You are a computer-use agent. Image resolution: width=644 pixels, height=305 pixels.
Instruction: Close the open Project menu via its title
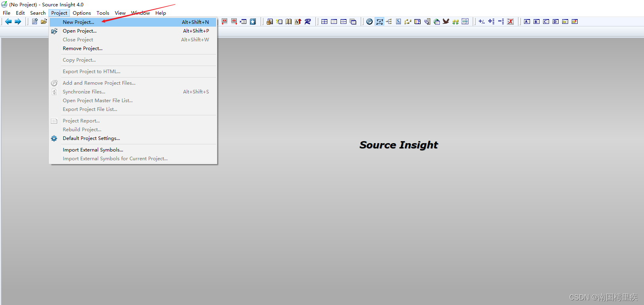pyautogui.click(x=59, y=13)
